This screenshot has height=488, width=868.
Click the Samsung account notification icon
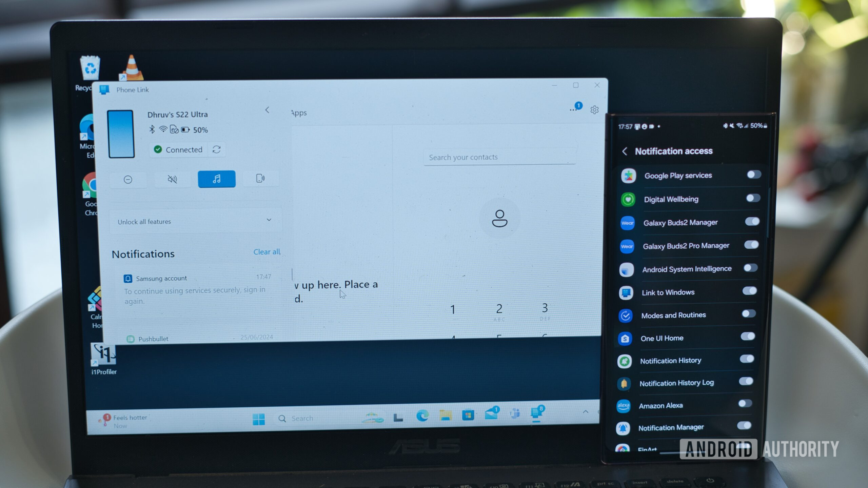pyautogui.click(x=127, y=278)
